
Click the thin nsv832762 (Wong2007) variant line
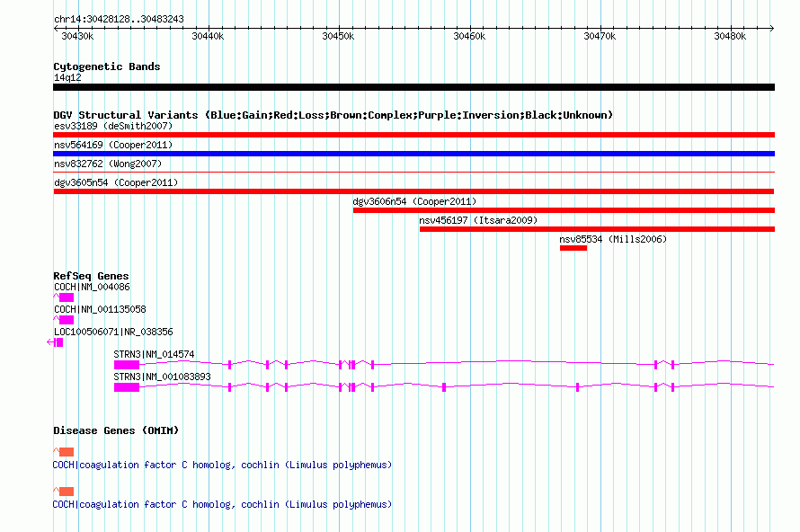413,173
